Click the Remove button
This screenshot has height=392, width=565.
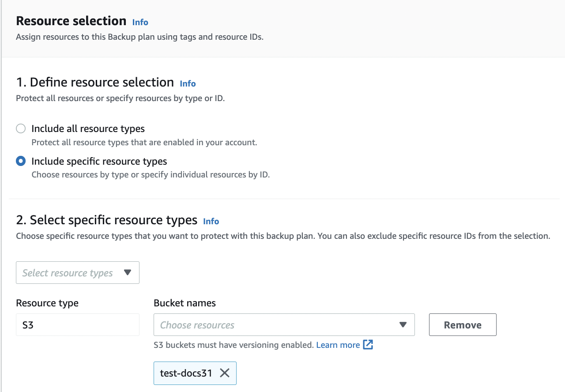tap(463, 325)
